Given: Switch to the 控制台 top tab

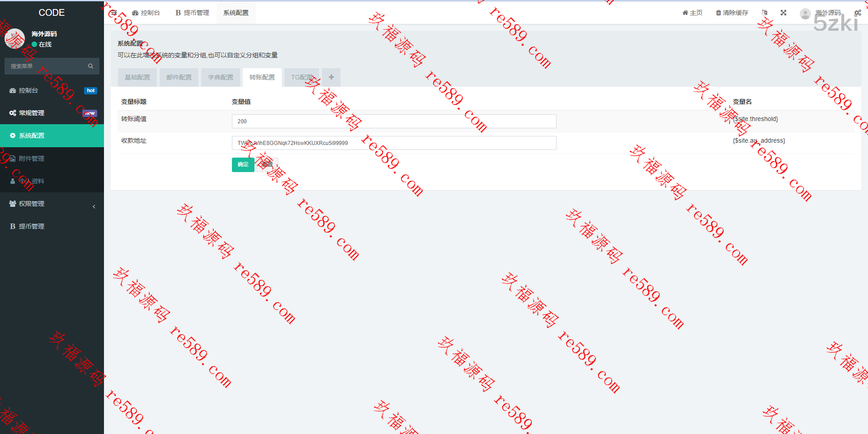Looking at the screenshot, I should click(146, 13).
